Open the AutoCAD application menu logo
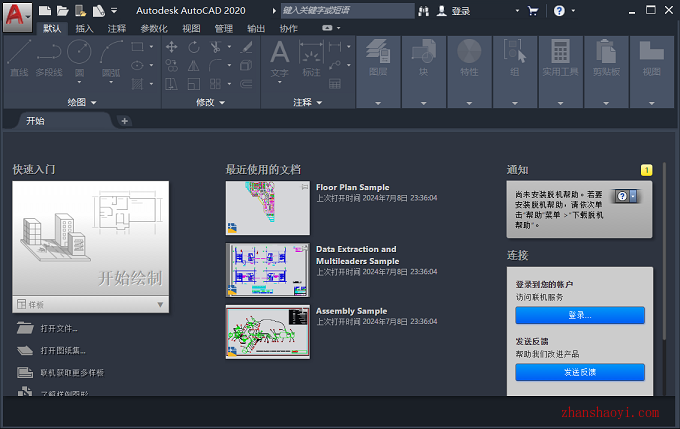 (17, 17)
